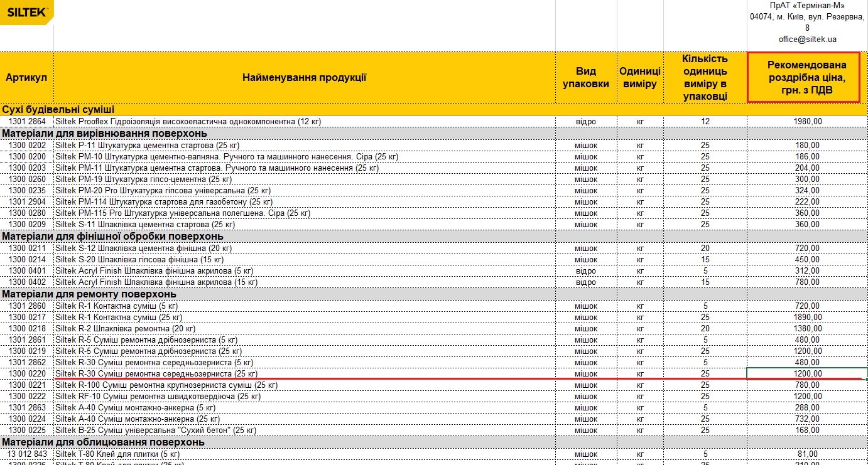The width and height of the screenshot is (868, 465).
Task: Select Siltek R-2 Шпаклівка ремонтна (20 кг)
Action: (305, 328)
